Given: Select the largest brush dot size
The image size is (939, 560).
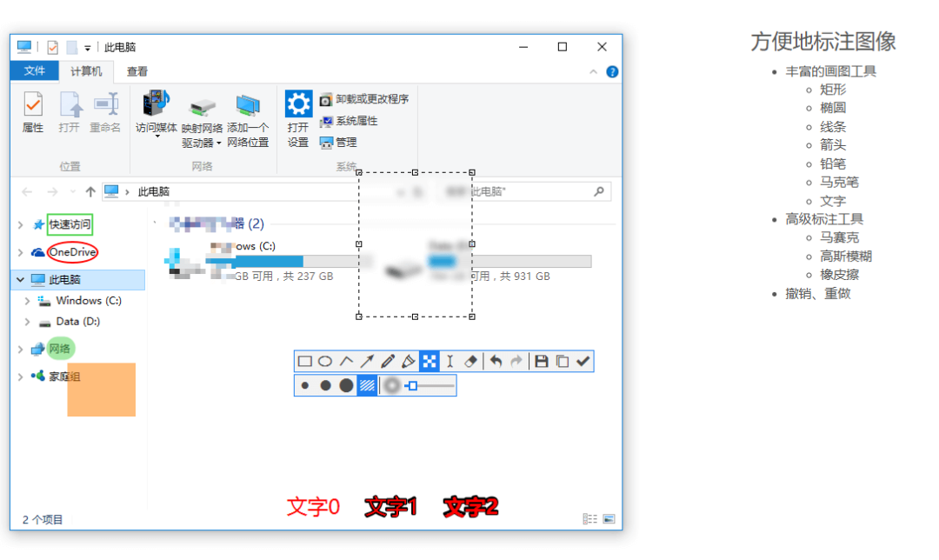Looking at the screenshot, I should click(345, 384).
